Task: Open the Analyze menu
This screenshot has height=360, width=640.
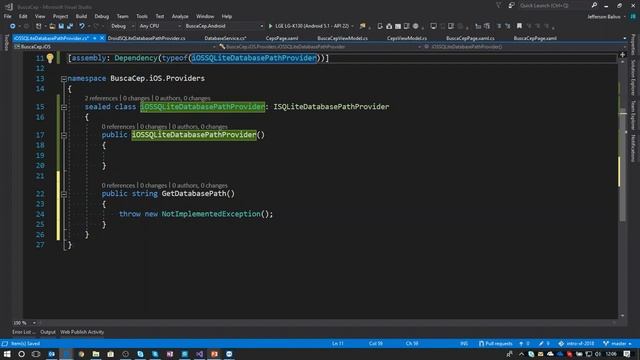Action: (x=180, y=16)
